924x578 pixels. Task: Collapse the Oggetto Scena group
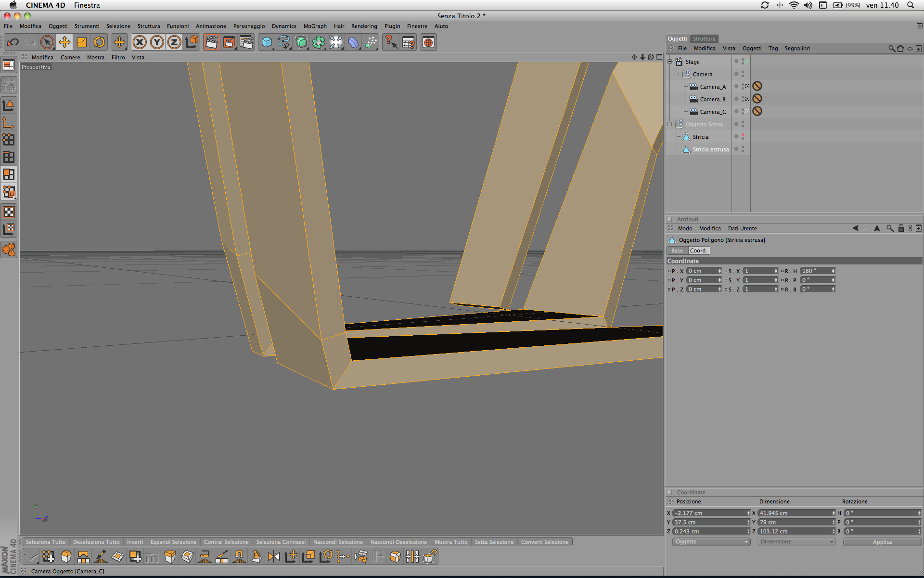(x=669, y=124)
